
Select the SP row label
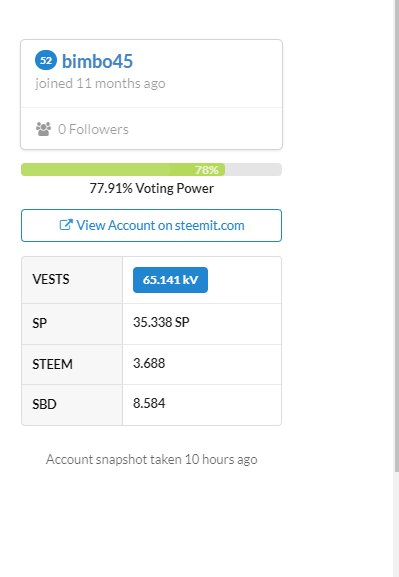tap(39, 323)
